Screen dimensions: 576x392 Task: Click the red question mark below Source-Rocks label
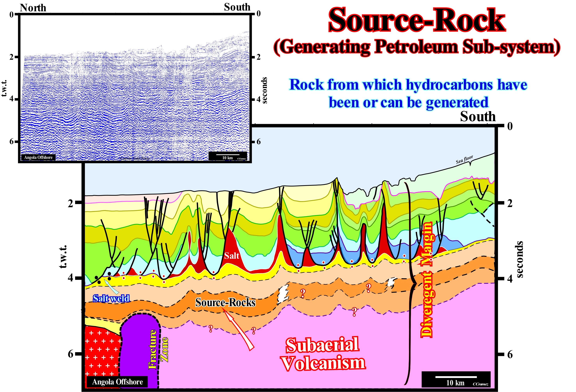pos(211,329)
